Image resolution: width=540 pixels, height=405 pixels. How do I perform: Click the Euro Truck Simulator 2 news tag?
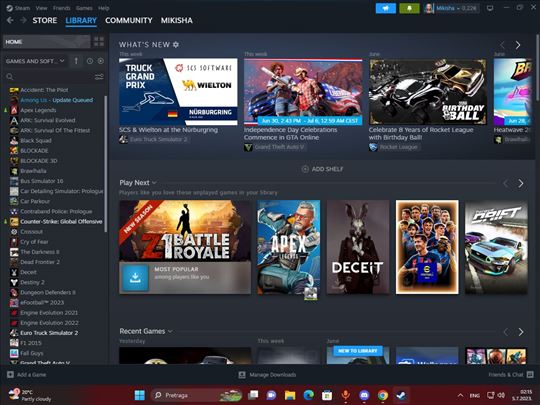tap(154, 139)
